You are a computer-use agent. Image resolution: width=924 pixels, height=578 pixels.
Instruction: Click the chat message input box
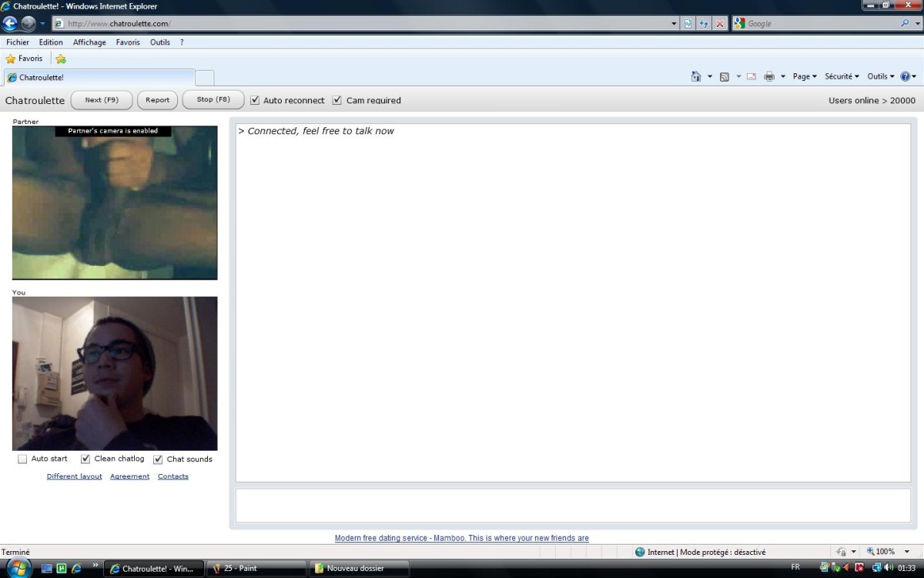click(573, 506)
